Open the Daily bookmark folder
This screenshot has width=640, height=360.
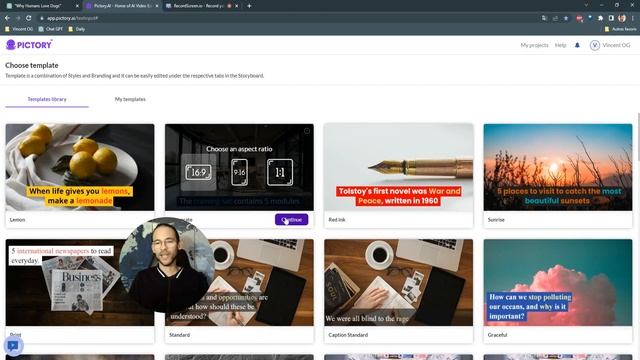coord(77,29)
